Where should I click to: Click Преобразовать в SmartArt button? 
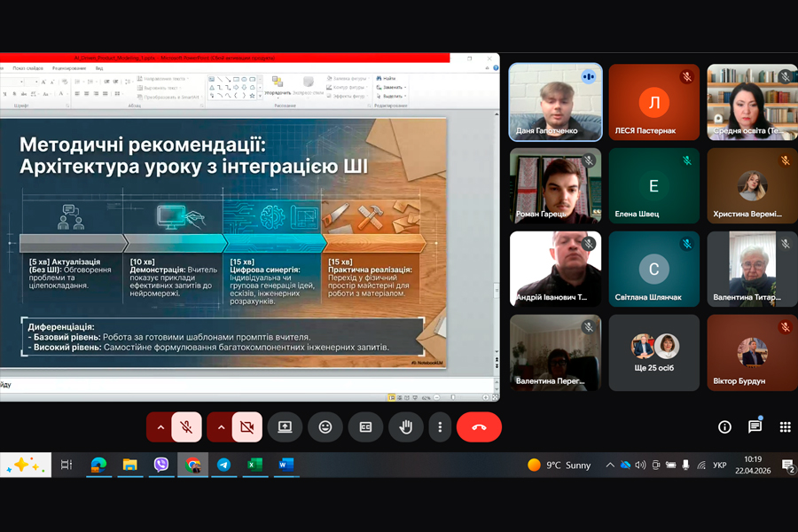(168, 97)
